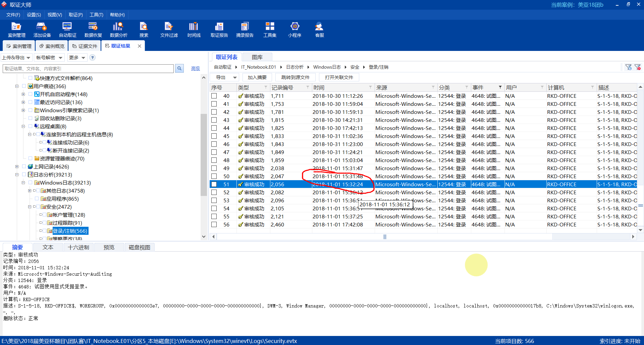The image size is (644, 345).
Task: Open the 帐号解密 dropdown
Action: point(49,58)
